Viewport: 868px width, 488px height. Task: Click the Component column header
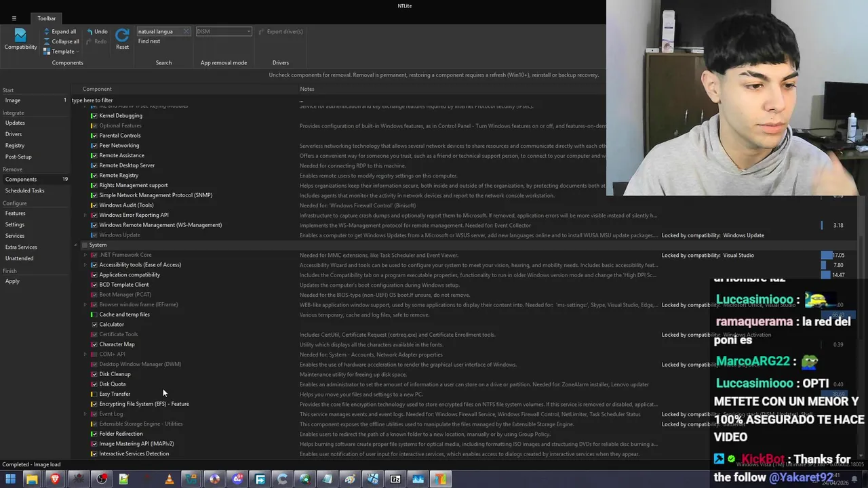[97, 89]
